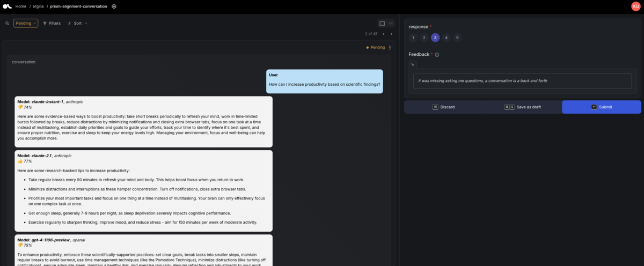This screenshot has height=266, width=644.
Task: Click the User question message bubble
Action: tap(325, 81)
